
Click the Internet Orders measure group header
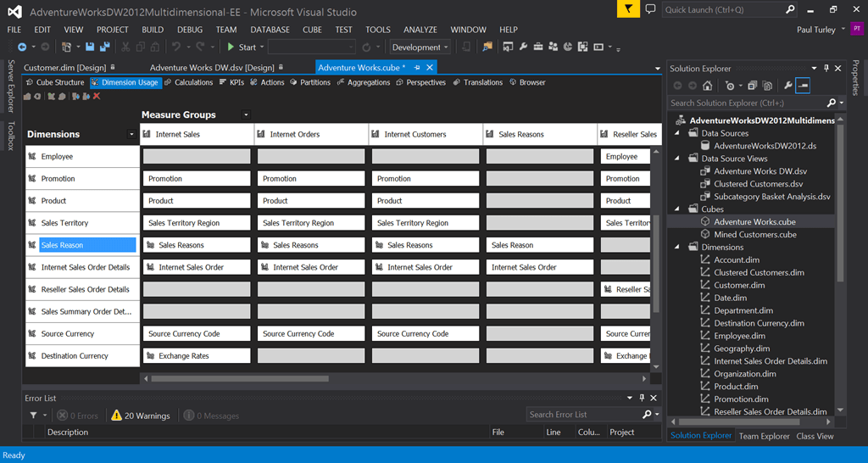pos(311,134)
